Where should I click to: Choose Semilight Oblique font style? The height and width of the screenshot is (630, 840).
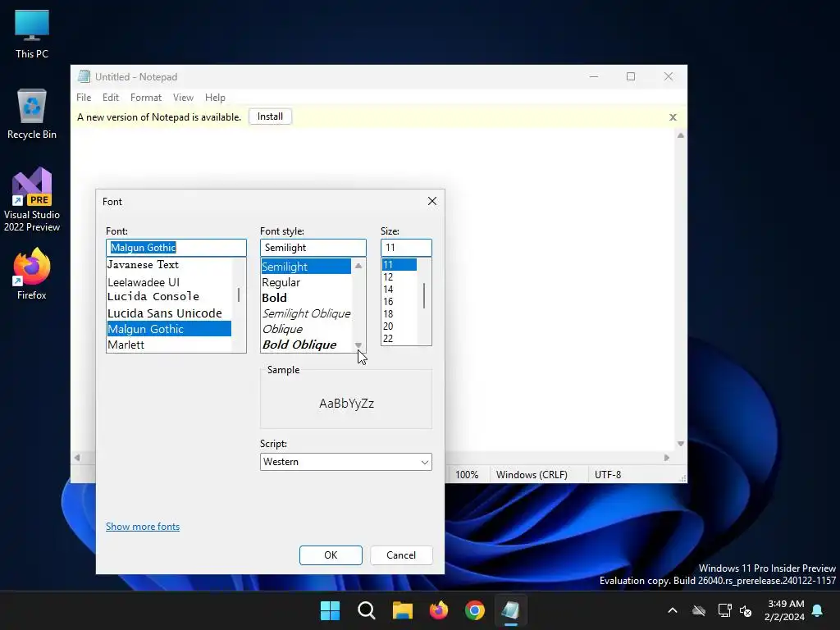pos(306,313)
